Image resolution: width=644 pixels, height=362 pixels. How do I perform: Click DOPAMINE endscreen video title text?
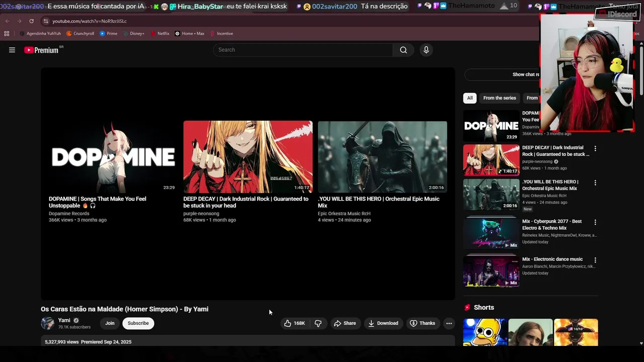click(98, 202)
